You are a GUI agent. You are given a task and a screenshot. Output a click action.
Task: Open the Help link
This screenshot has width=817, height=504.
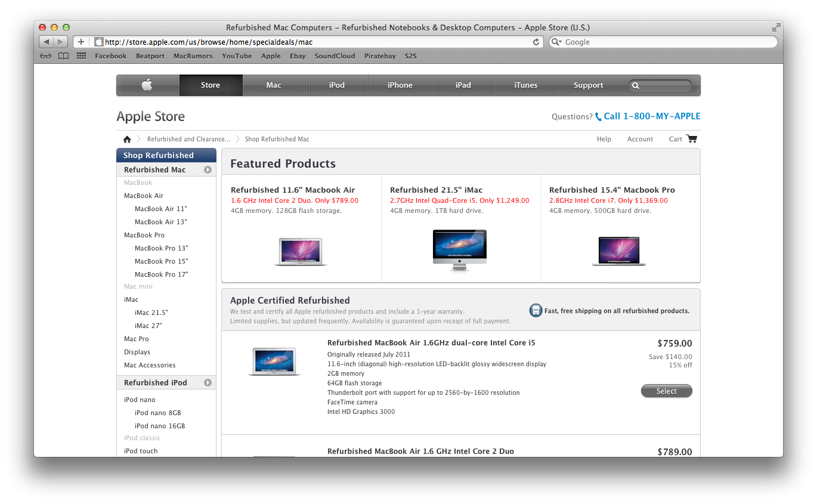click(x=604, y=139)
